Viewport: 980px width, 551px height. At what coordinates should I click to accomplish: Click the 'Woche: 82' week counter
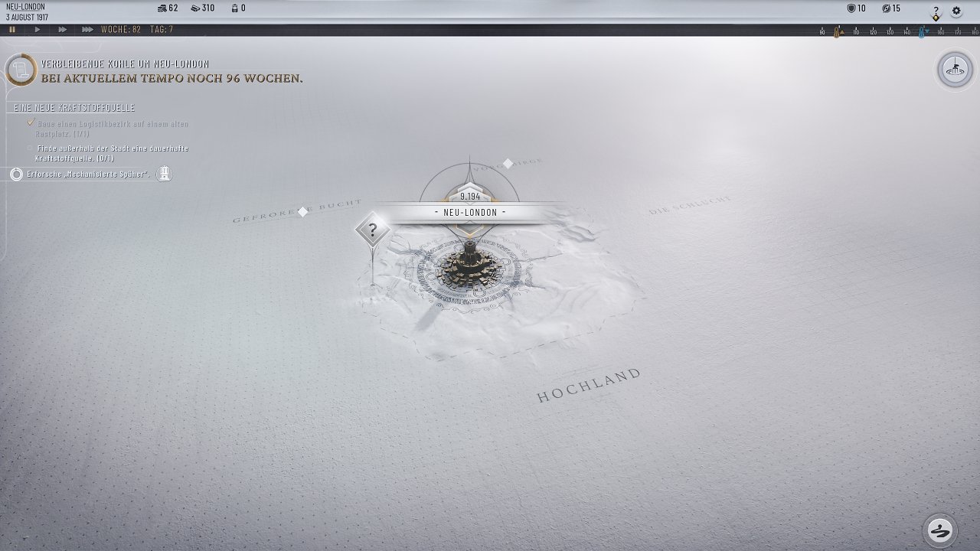click(x=121, y=30)
